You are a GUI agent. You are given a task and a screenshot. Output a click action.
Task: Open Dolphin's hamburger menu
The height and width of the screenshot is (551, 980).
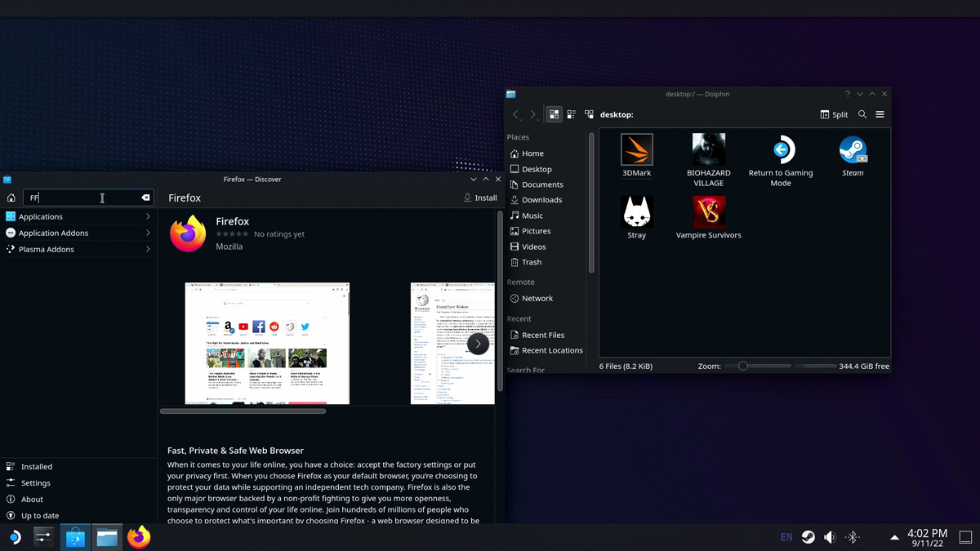click(880, 115)
